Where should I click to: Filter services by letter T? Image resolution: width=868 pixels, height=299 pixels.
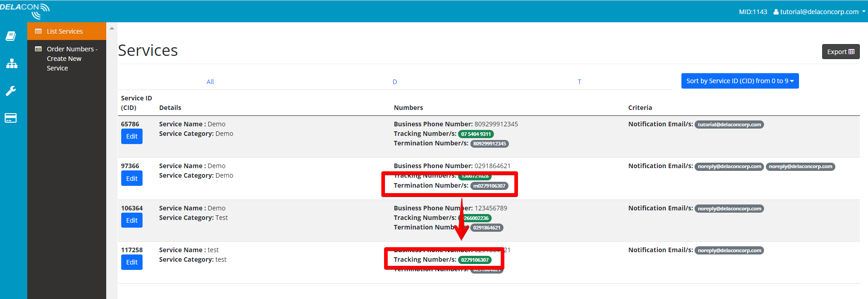coord(579,82)
